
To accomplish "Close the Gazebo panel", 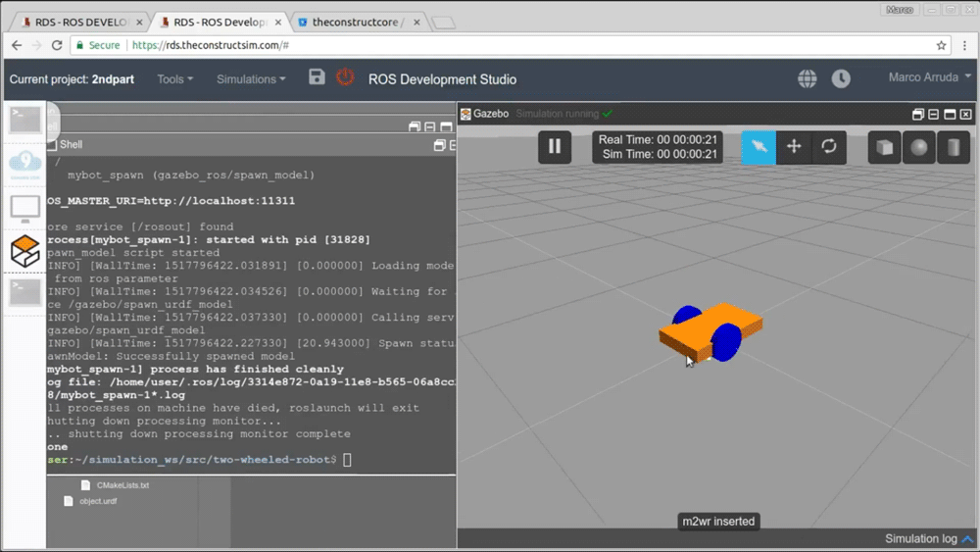I will click(965, 114).
